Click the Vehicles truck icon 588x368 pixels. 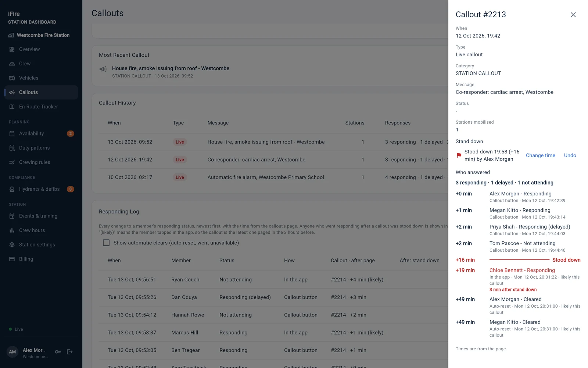click(12, 78)
